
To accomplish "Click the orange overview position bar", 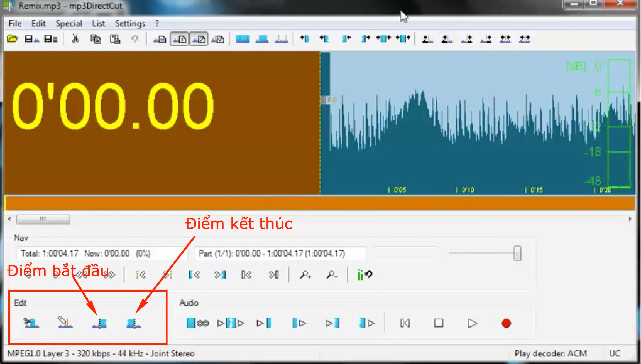I will pos(320,203).
